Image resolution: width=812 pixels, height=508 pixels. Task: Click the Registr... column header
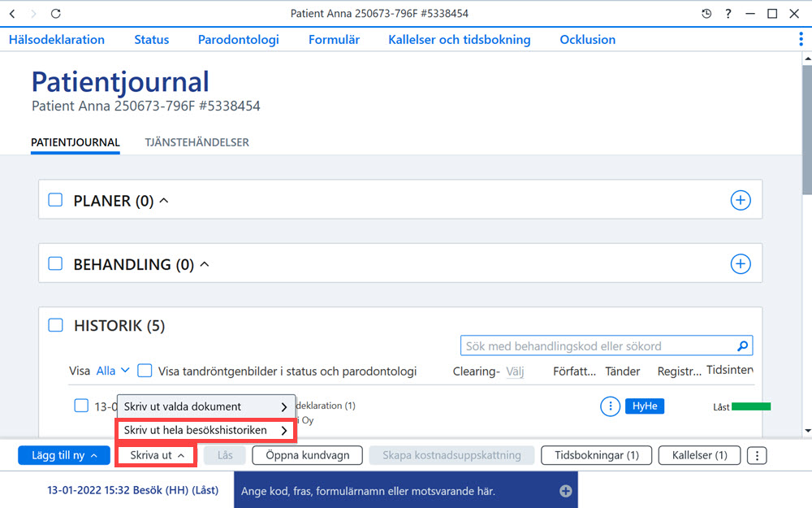tap(680, 371)
